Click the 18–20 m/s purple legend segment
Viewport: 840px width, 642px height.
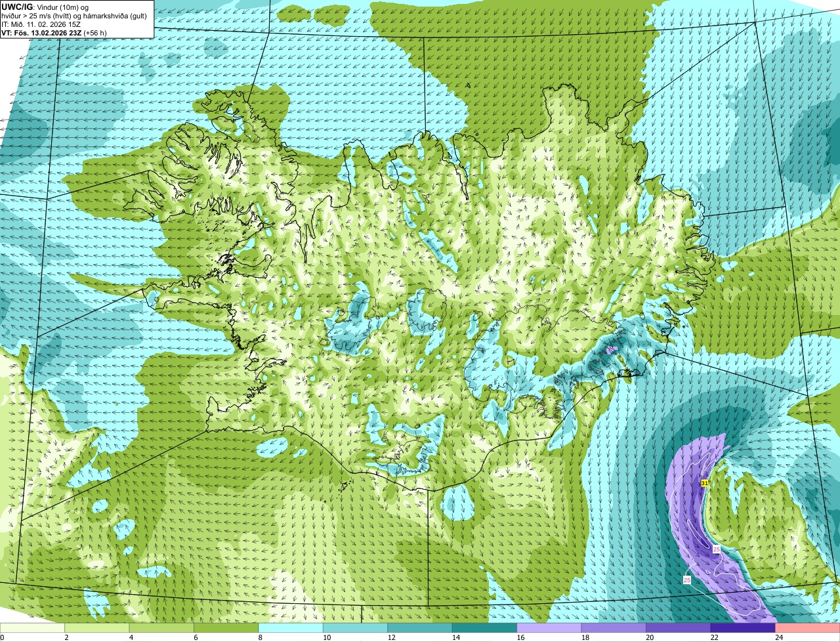614,628
